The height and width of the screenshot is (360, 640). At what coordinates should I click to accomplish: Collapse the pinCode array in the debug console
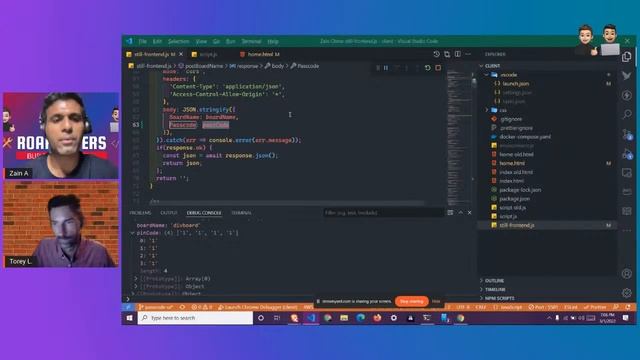coord(133,233)
